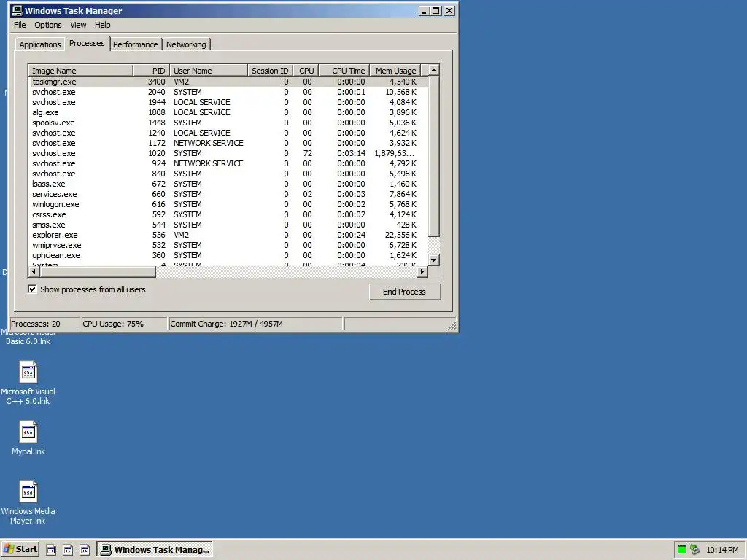Select svchost.exe with PID 840
The height and width of the screenshot is (560, 747).
[x=228, y=174]
